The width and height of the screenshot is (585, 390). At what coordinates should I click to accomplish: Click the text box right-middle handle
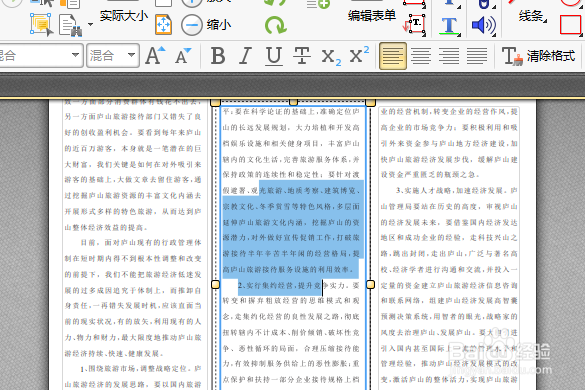coord(370,285)
